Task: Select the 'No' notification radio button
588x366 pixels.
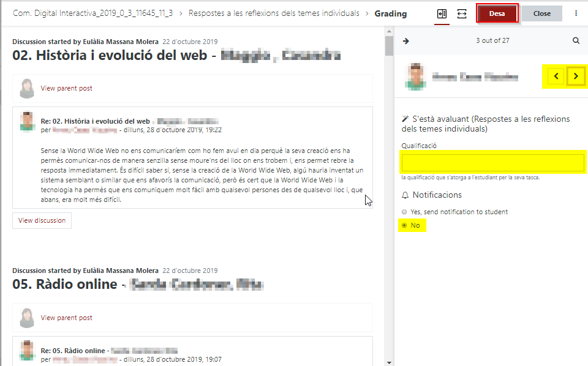Action: (x=404, y=226)
